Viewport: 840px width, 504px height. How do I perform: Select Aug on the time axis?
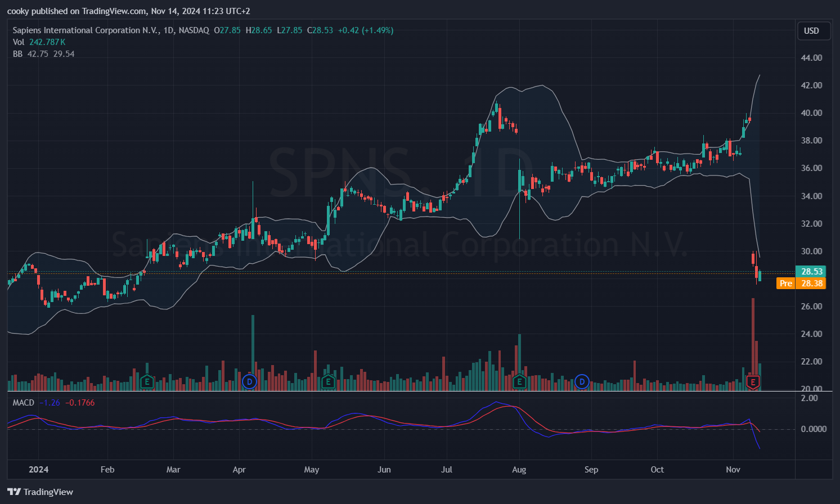click(519, 470)
